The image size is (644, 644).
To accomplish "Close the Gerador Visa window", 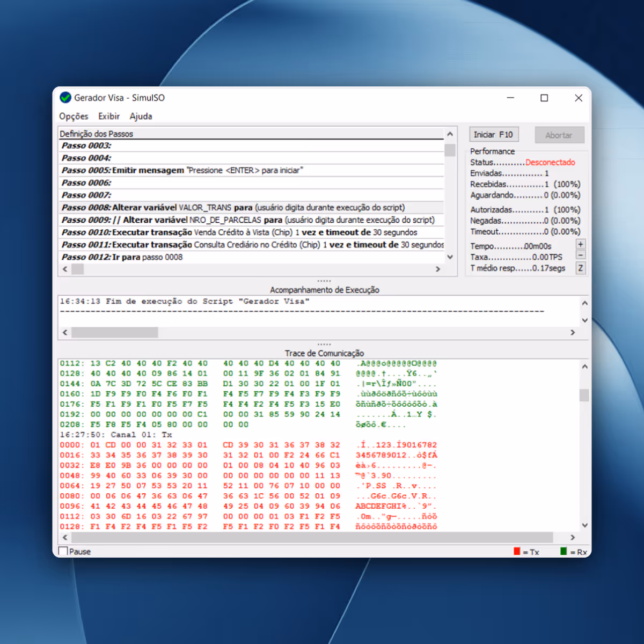I will (x=578, y=98).
